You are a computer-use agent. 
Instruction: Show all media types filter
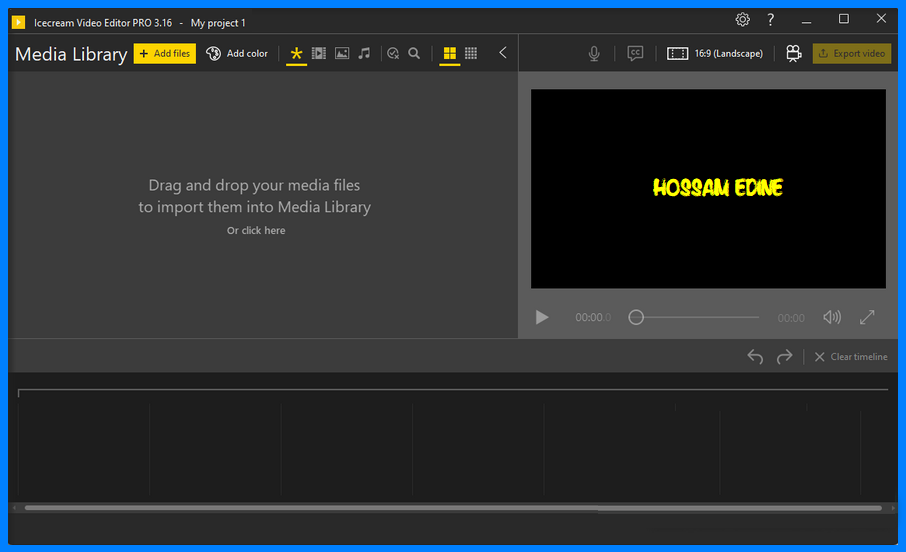coord(296,54)
